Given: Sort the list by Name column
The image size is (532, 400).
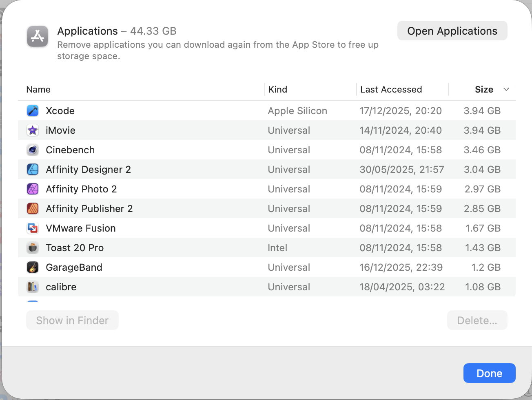Looking at the screenshot, I should [38, 90].
